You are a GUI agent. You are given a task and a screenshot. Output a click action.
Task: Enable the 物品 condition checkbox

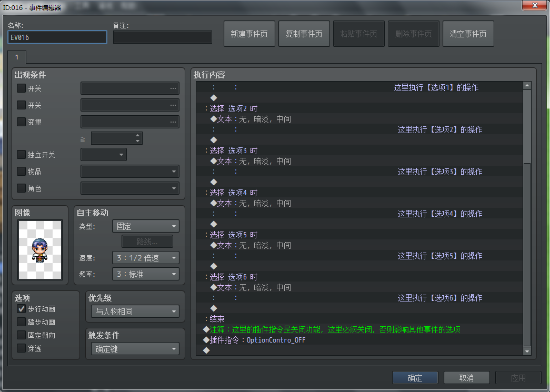click(x=22, y=171)
